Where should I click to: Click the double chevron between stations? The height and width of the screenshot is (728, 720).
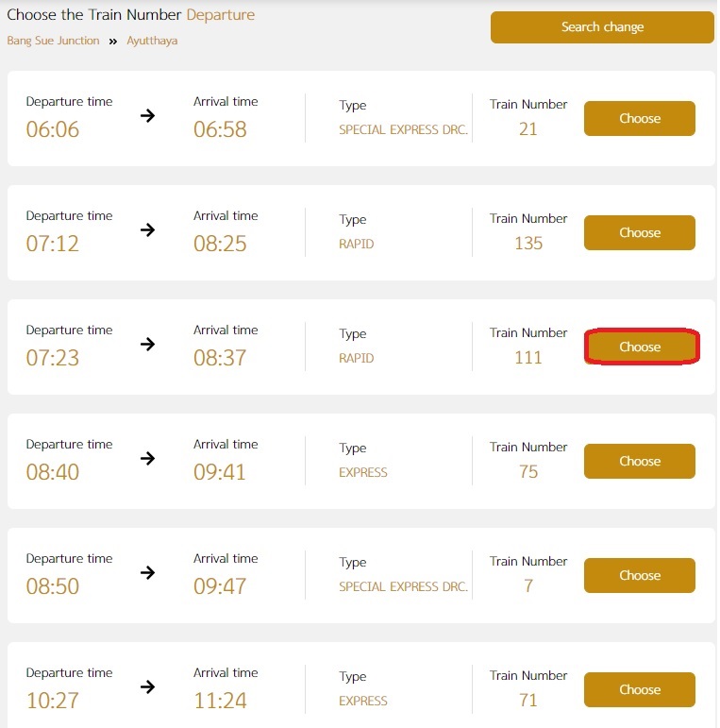click(112, 42)
